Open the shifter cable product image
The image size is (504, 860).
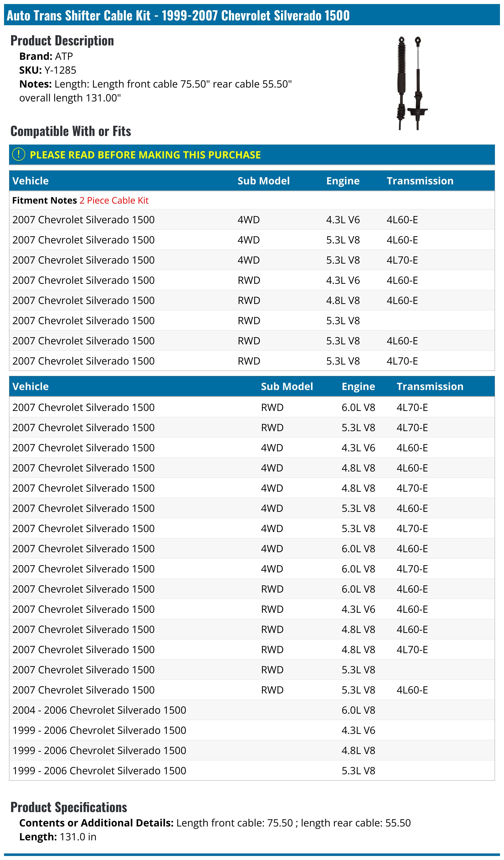coord(412,83)
